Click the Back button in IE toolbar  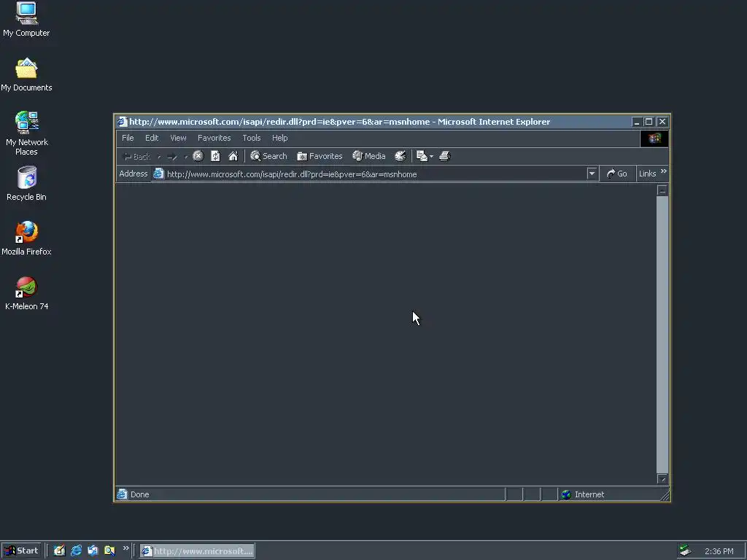point(137,156)
